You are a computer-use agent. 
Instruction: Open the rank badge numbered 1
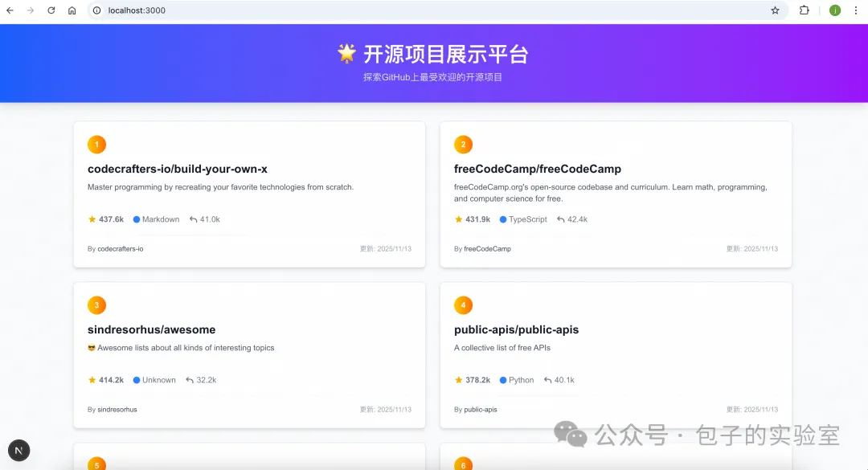point(96,145)
